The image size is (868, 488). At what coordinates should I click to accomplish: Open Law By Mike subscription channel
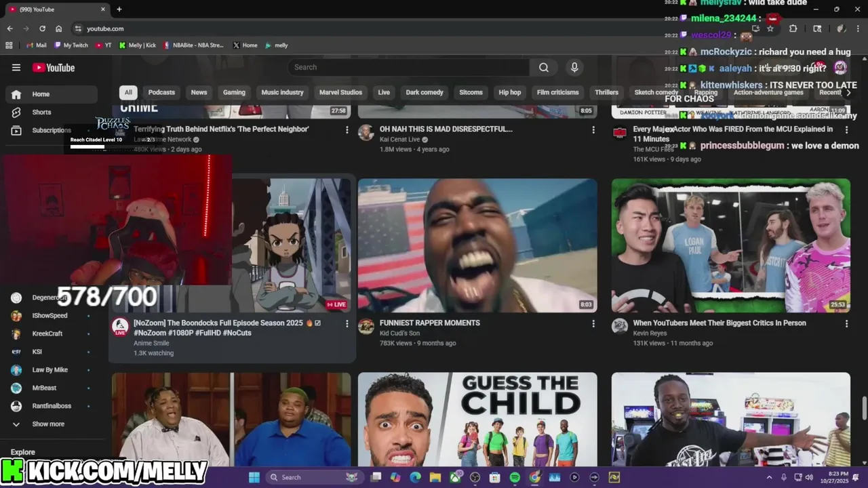point(52,370)
